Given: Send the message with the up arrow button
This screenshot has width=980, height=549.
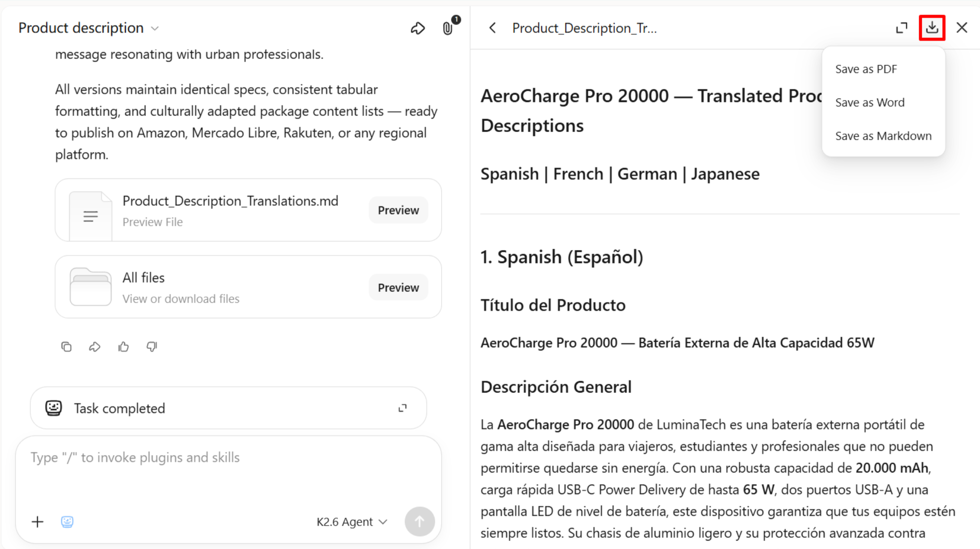Looking at the screenshot, I should [420, 522].
